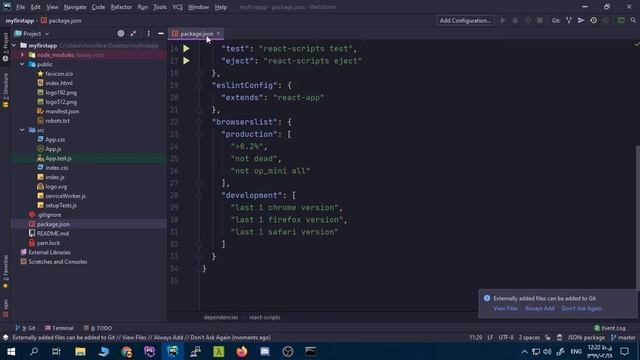Hide the Project tool window
This screenshot has height=360, width=640.
tap(161, 33)
